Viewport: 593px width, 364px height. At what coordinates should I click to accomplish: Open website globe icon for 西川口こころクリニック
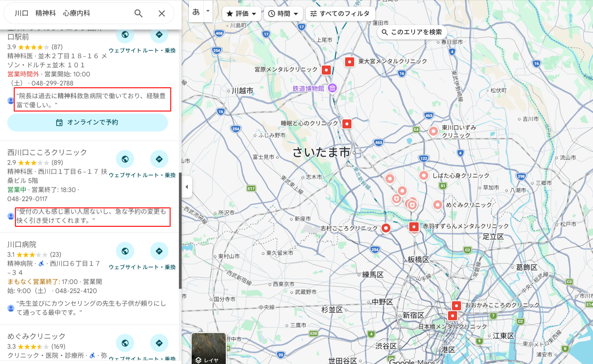click(x=125, y=159)
